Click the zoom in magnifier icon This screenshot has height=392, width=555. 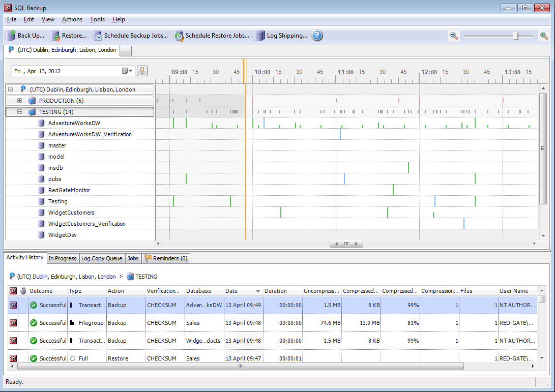[544, 36]
